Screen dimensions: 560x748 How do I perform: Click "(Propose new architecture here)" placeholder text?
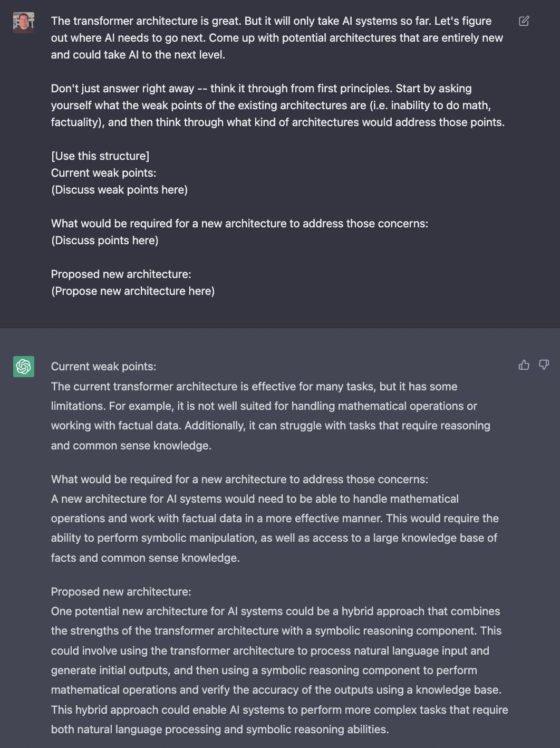[133, 291]
